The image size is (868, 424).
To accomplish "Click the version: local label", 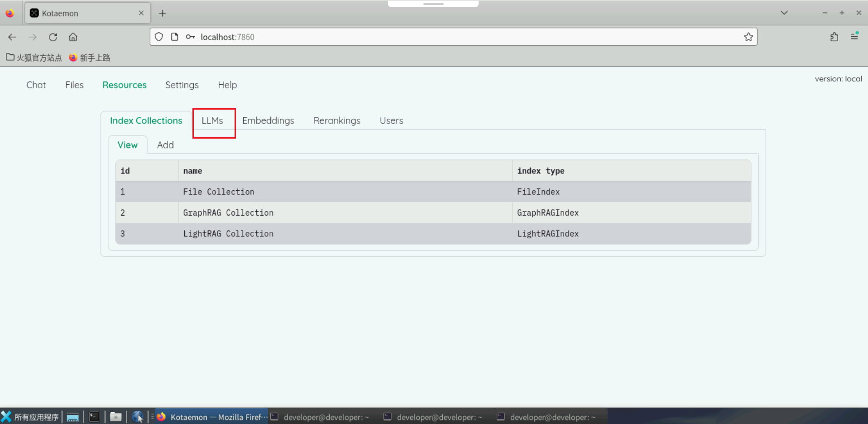I will (x=838, y=79).
